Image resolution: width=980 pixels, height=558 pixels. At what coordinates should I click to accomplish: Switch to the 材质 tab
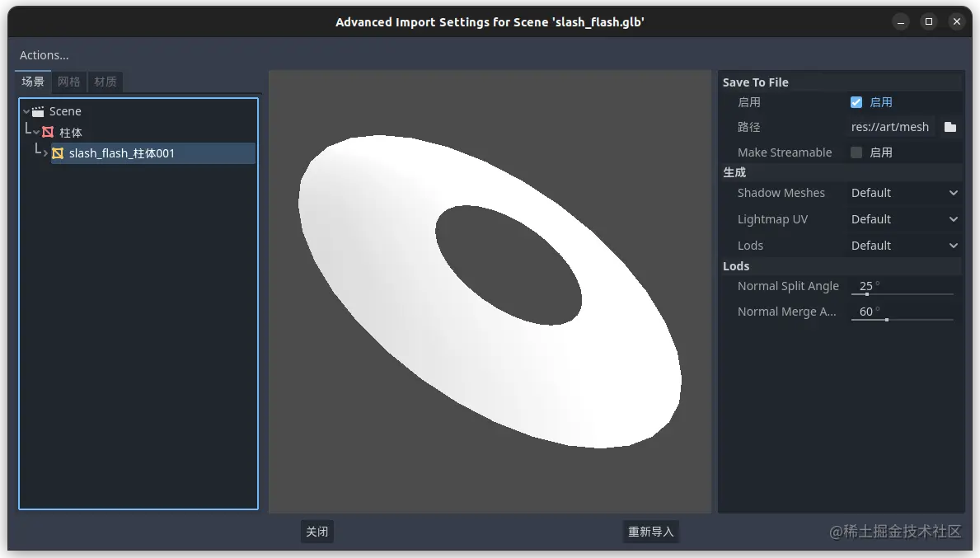105,82
